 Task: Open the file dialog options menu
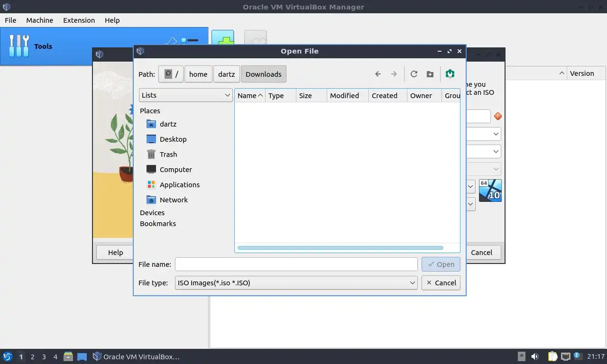[450, 74]
